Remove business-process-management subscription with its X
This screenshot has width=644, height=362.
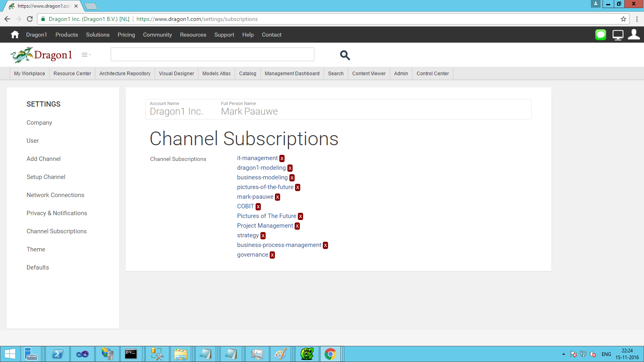click(x=325, y=245)
